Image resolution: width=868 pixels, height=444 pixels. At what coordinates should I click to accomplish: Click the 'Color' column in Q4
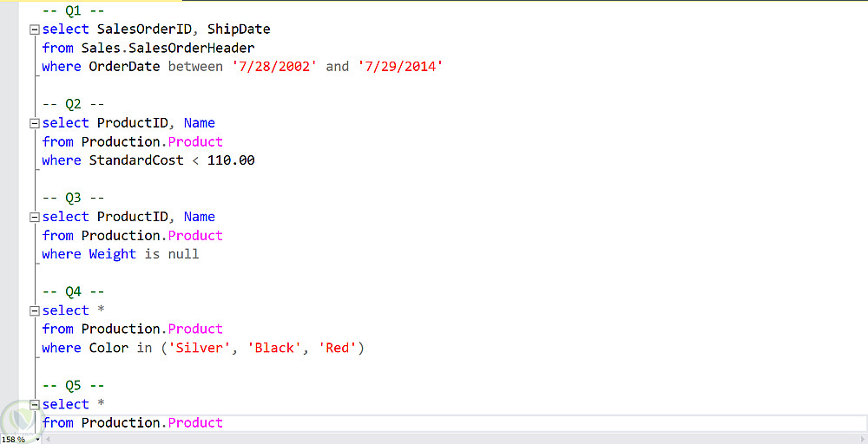[108, 348]
